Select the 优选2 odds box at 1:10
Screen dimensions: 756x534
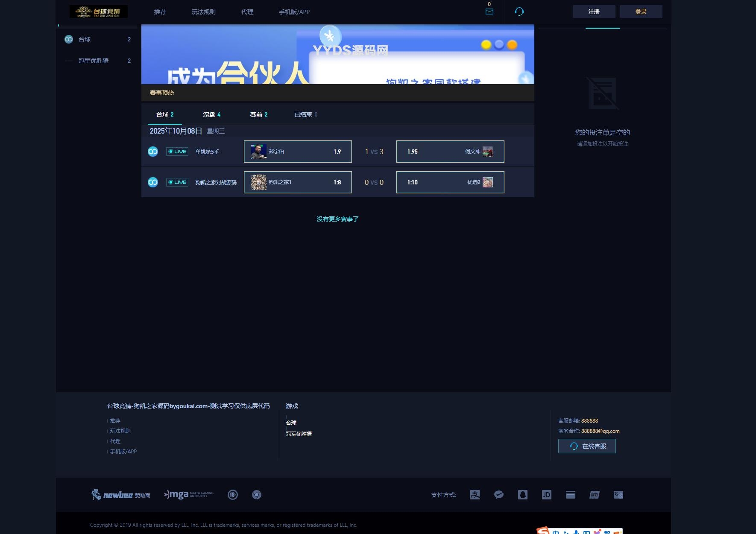(450, 182)
